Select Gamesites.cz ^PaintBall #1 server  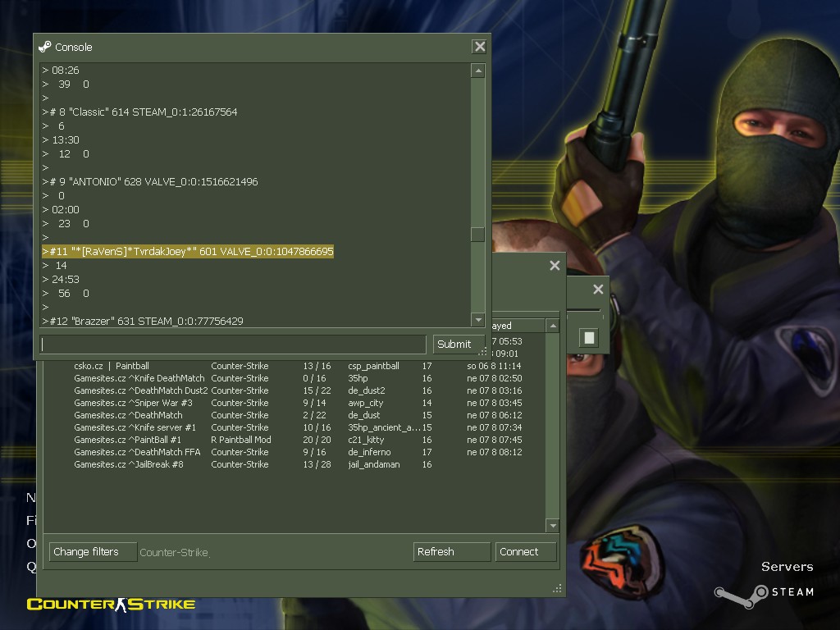pos(294,440)
